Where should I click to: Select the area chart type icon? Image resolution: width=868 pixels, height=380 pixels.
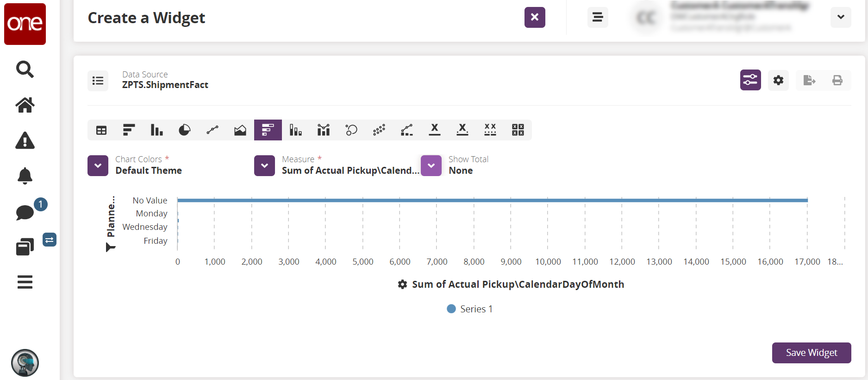240,130
